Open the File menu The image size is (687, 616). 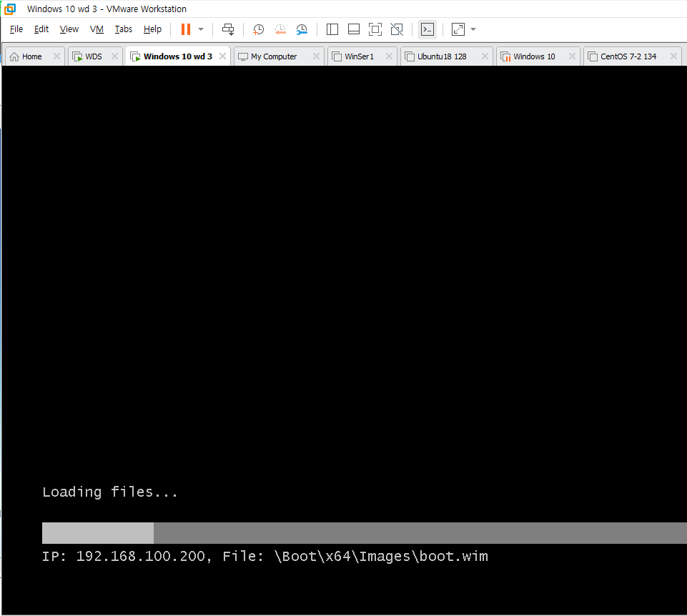pos(16,29)
